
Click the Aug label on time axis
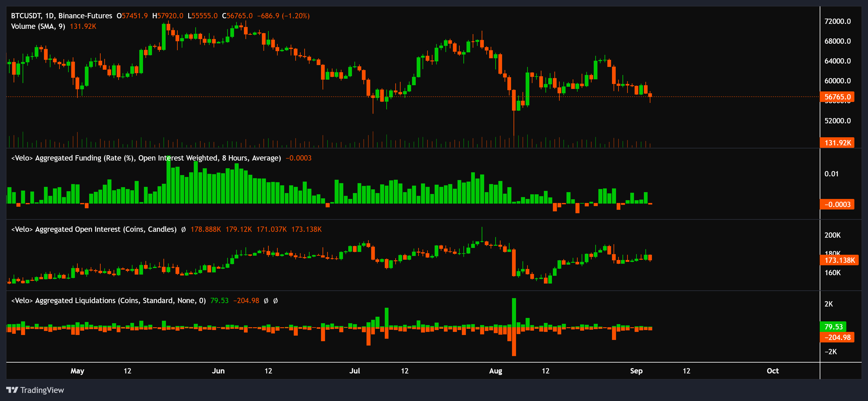pos(495,371)
